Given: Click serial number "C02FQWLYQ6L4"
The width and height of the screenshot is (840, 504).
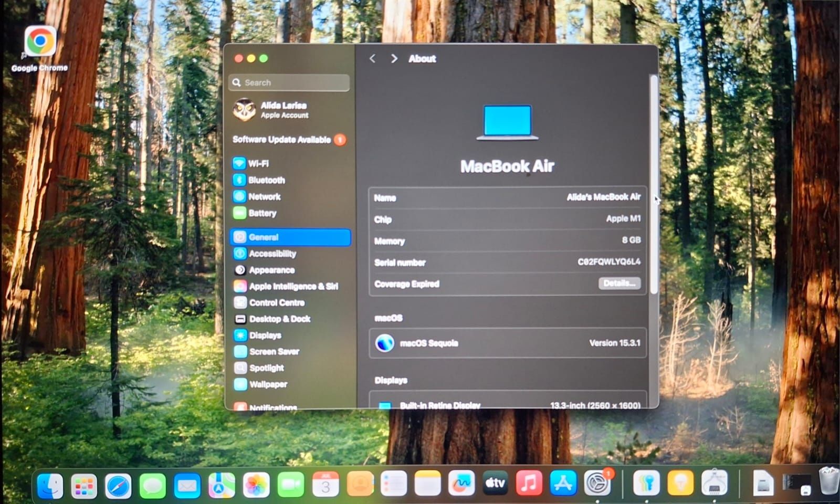Looking at the screenshot, I should coord(609,261).
